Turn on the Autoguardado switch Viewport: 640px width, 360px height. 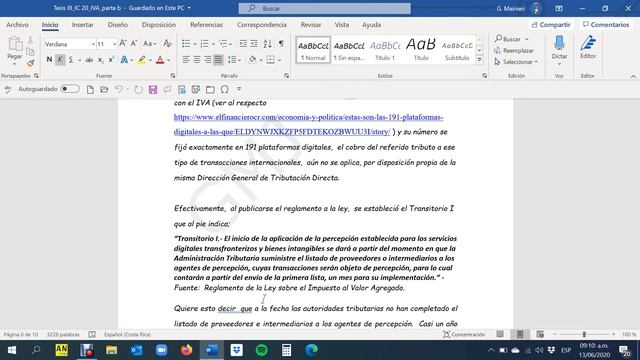pos(70,89)
